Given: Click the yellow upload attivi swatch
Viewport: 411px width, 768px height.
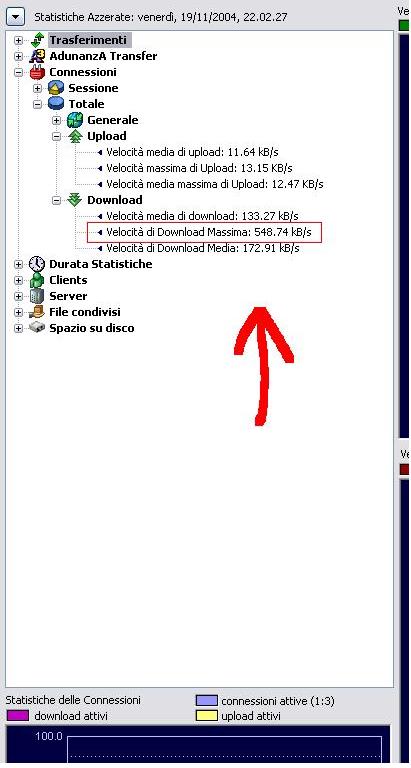Looking at the screenshot, I should pyautogui.click(x=206, y=716).
